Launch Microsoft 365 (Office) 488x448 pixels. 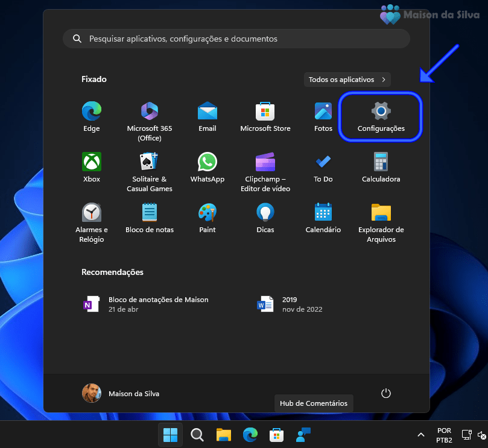(150, 121)
